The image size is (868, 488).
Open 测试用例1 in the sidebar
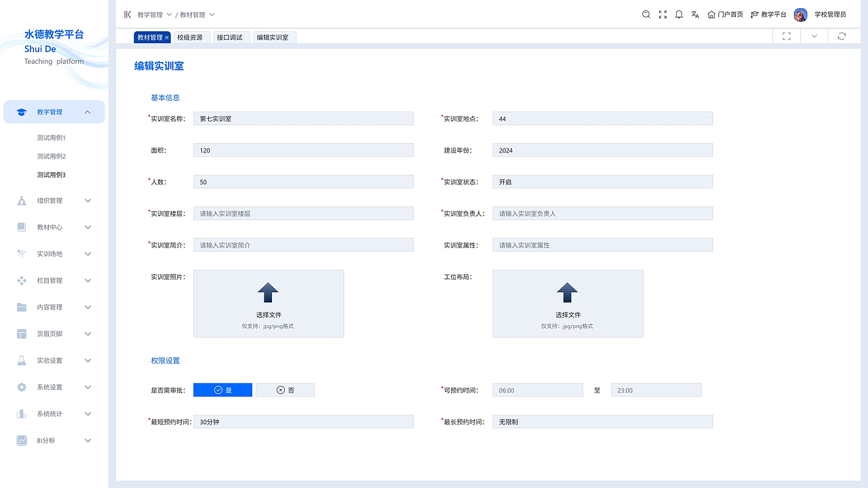coord(52,138)
